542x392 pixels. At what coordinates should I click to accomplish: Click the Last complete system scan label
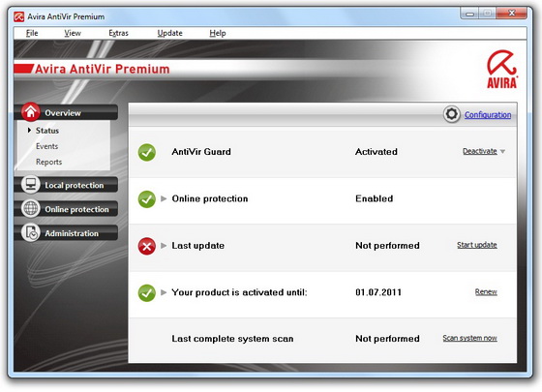click(232, 339)
